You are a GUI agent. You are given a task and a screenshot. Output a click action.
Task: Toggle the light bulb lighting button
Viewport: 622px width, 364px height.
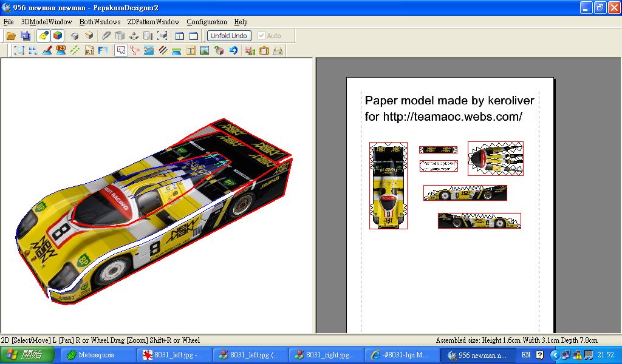click(43, 36)
